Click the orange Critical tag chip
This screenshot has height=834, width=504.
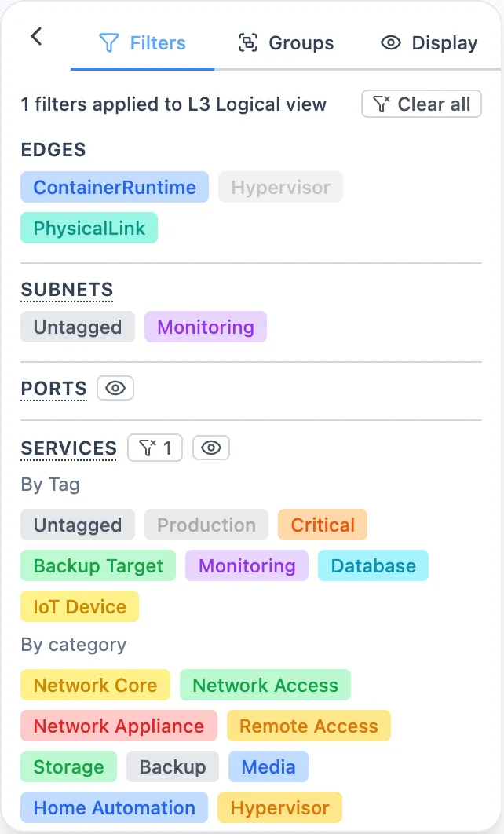tap(322, 525)
